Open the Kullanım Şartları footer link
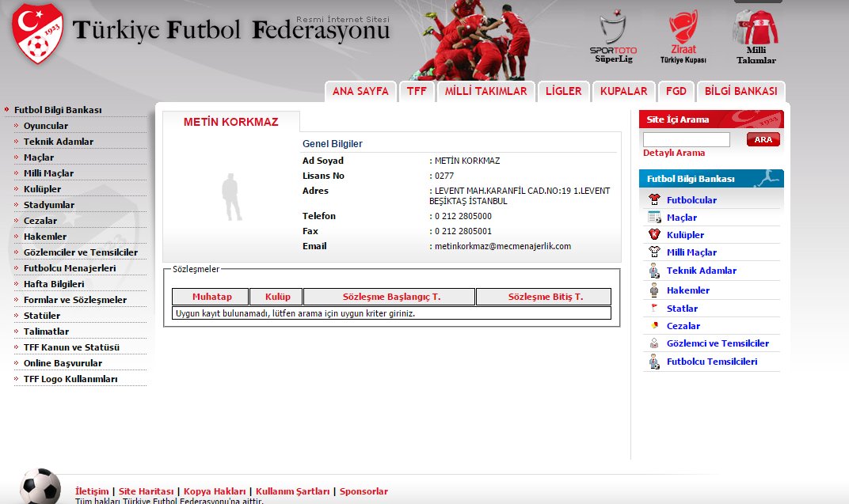 pos(292,491)
